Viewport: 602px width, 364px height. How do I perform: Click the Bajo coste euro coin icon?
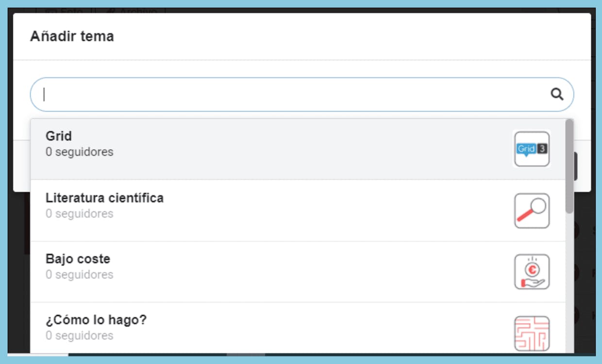tap(532, 272)
